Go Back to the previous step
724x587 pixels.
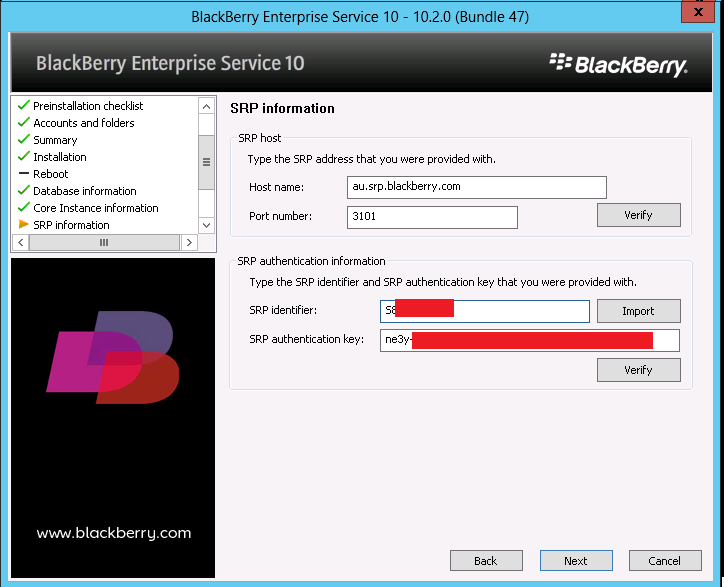coord(486,561)
